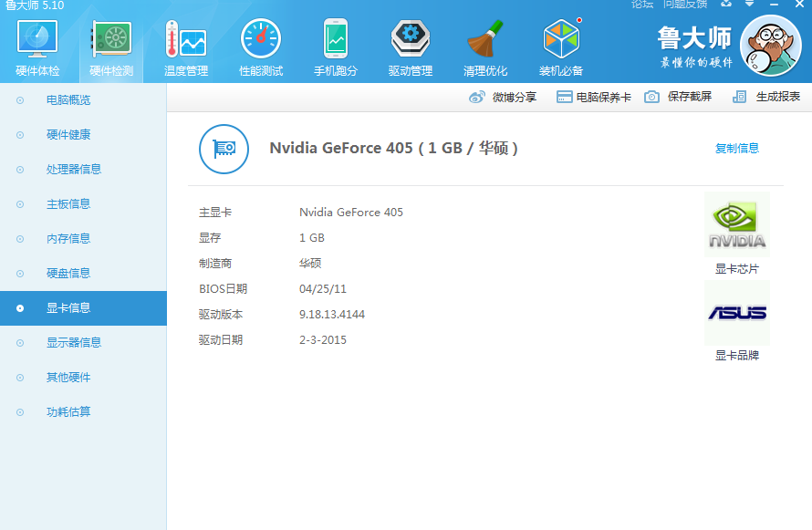Viewport: 812px width, 530px height.
Task: Select 电脑概览 in the sidebar
Action: click(x=68, y=100)
